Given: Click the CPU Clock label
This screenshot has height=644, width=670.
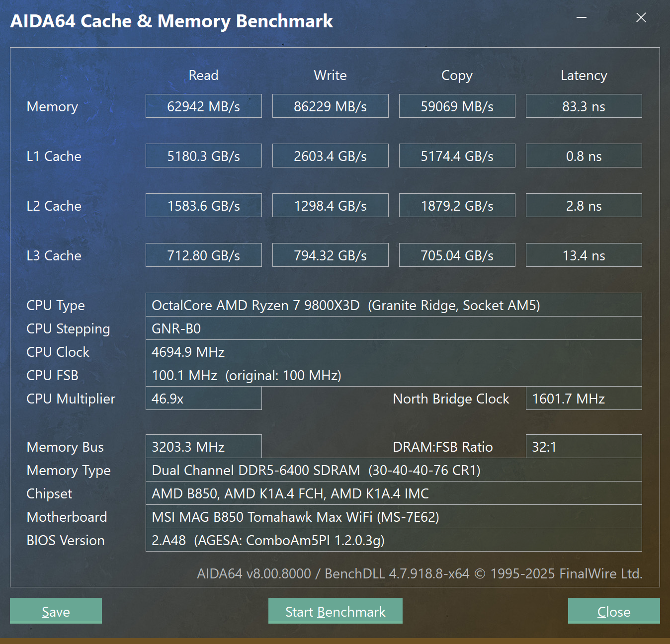Looking at the screenshot, I should pyautogui.click(x=58, y=352).
